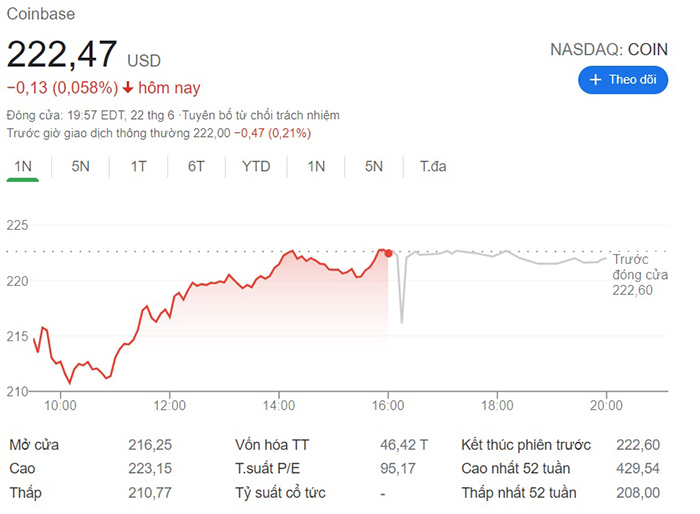Click the Theo dõi follow button
Image resolution: width=700 pixels, height=514 pixels.
(x=623, y=80)
